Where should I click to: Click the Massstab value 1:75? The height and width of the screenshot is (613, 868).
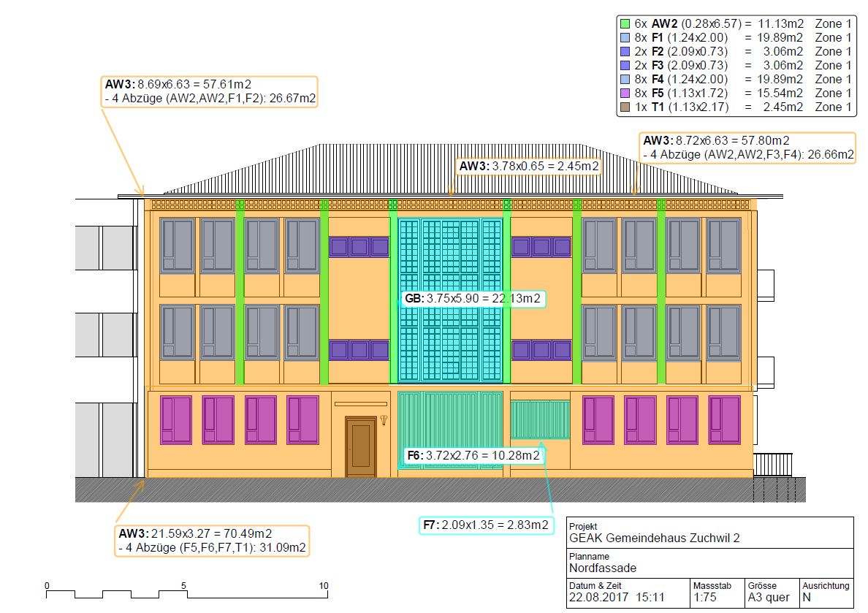(x=704, y=597)
